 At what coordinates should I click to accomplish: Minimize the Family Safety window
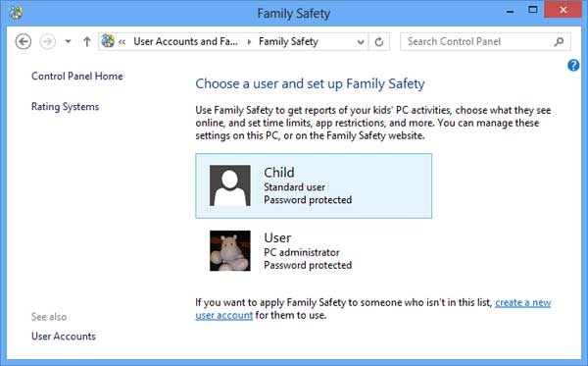[510, 11]
